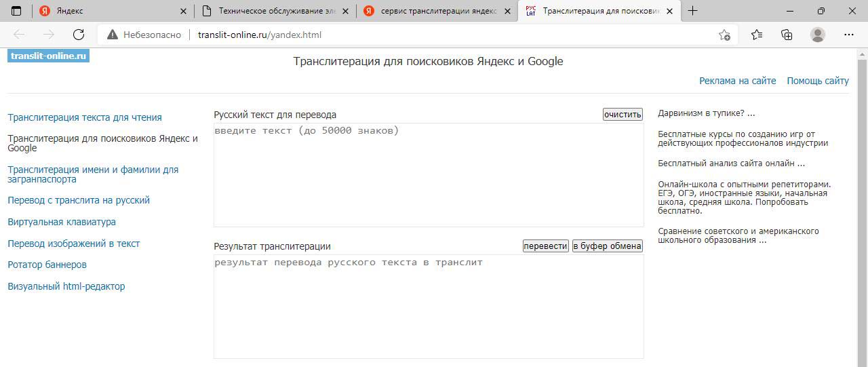Open the Collections icon in the toolbar
Viewport: 868px width, 367px height.
pos(787,35)
